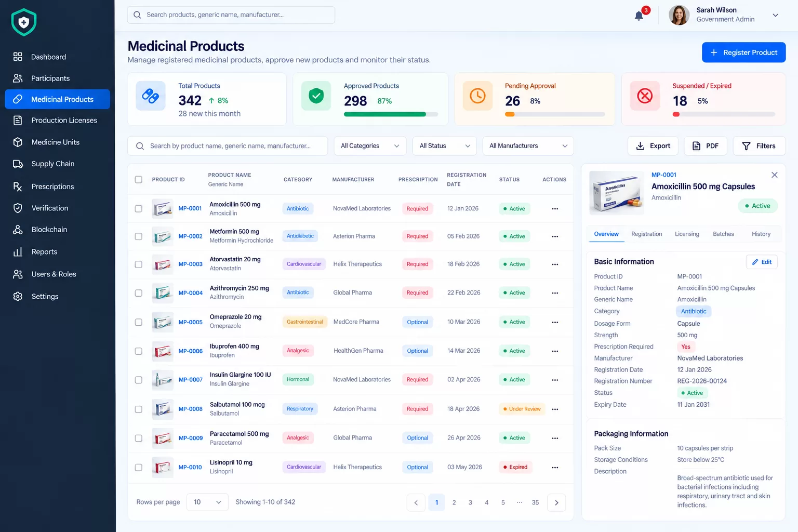Click the Prescriptions Rx icon
The image size is (798, 532).
(x=18, y=187)
